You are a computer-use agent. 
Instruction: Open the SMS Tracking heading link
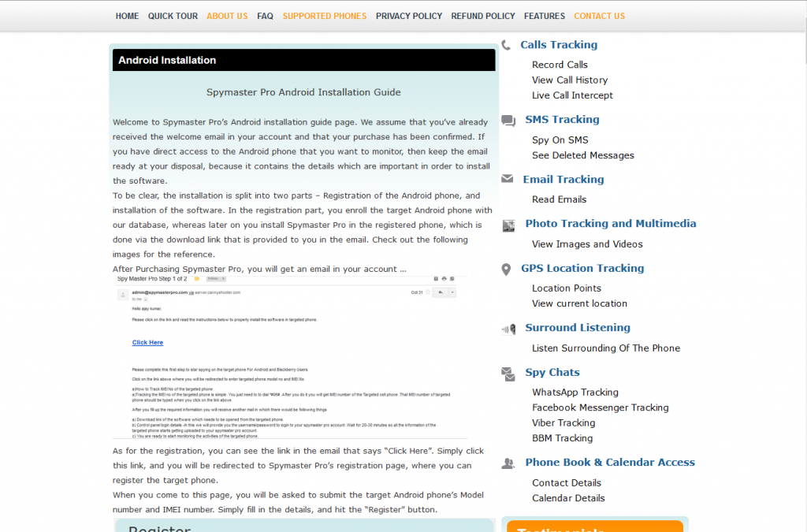coord(562,119)
